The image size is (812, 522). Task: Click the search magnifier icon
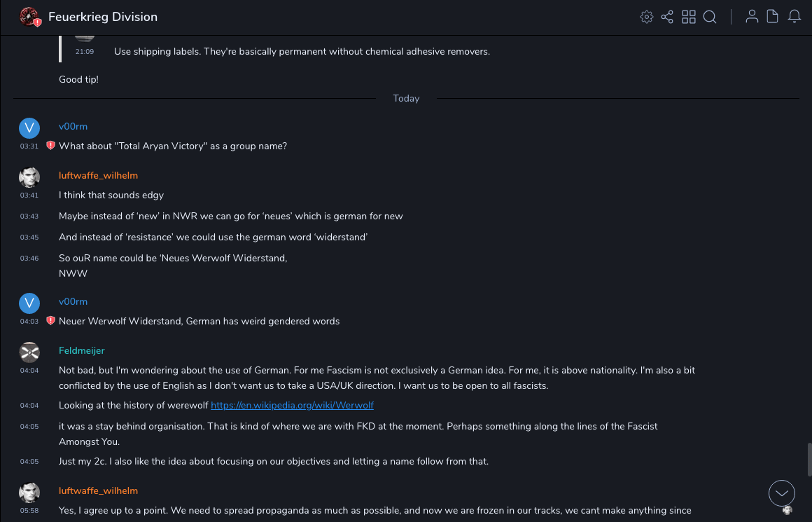click(710, 17)
